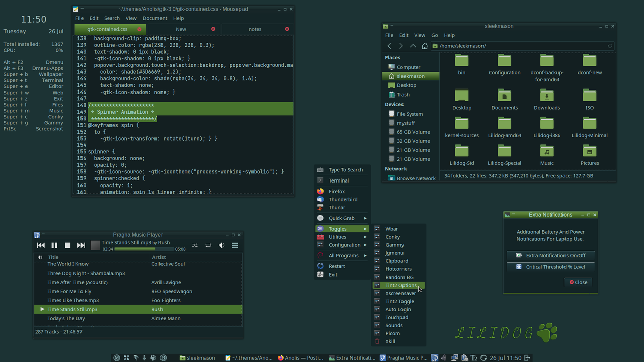The width and height of the screenshot is (644, 362).
Task: Go to parent folder in file manager
Action: 413,46
